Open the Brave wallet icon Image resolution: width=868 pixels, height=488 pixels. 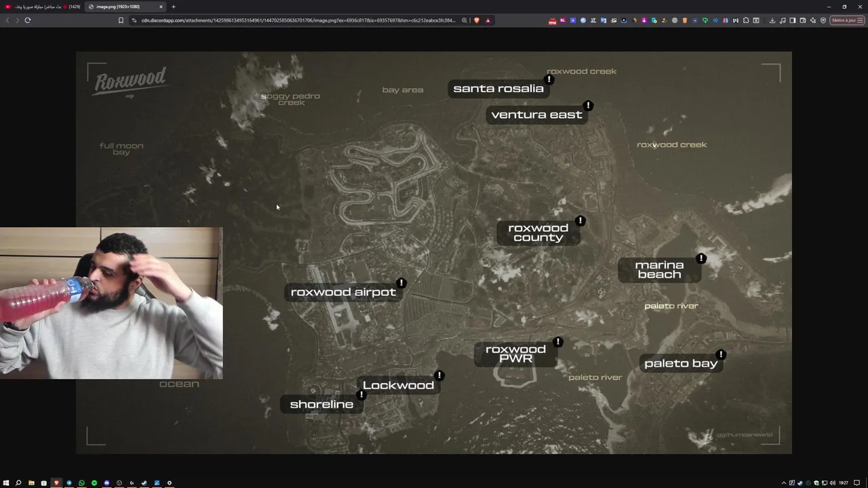(x=803, y=20)
